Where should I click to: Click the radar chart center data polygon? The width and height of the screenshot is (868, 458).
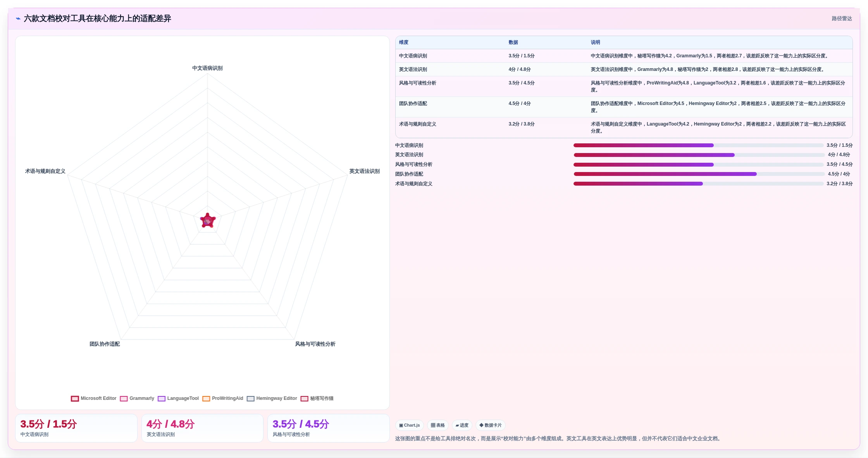click(208, 221)
